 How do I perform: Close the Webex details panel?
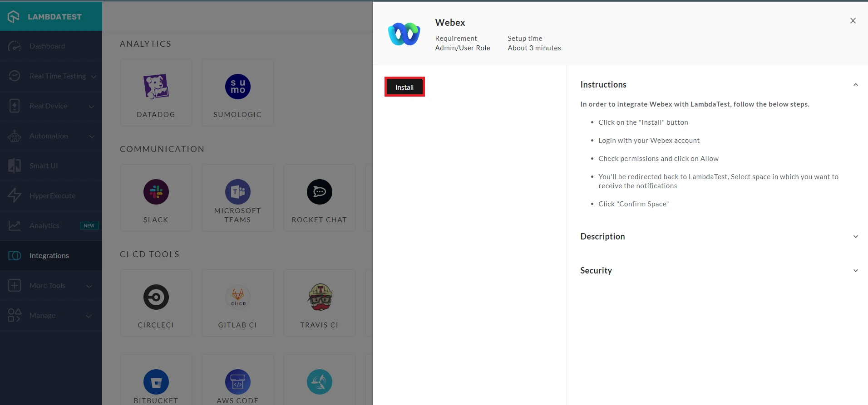853,21
